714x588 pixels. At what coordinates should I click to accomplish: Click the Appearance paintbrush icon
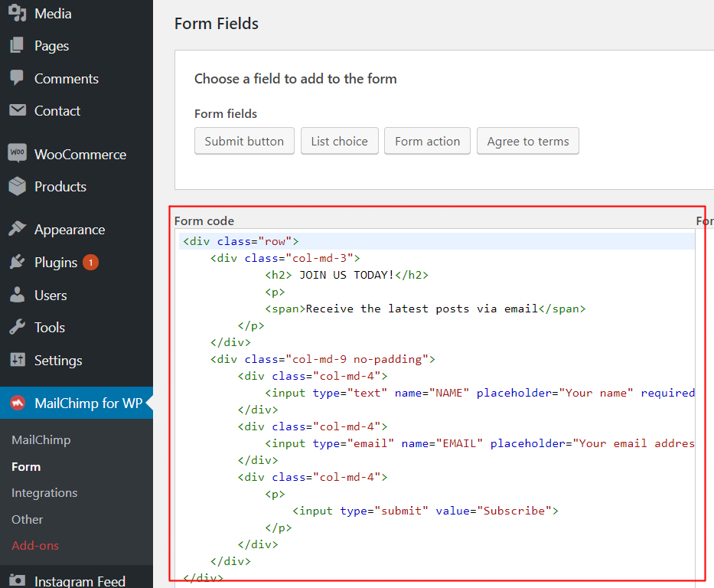click(x=17, y=230)
